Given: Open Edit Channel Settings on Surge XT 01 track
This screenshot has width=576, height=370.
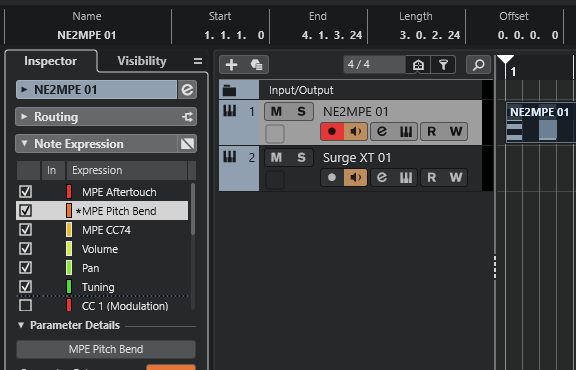Looking at the screenshot, I should coord(382,177).
